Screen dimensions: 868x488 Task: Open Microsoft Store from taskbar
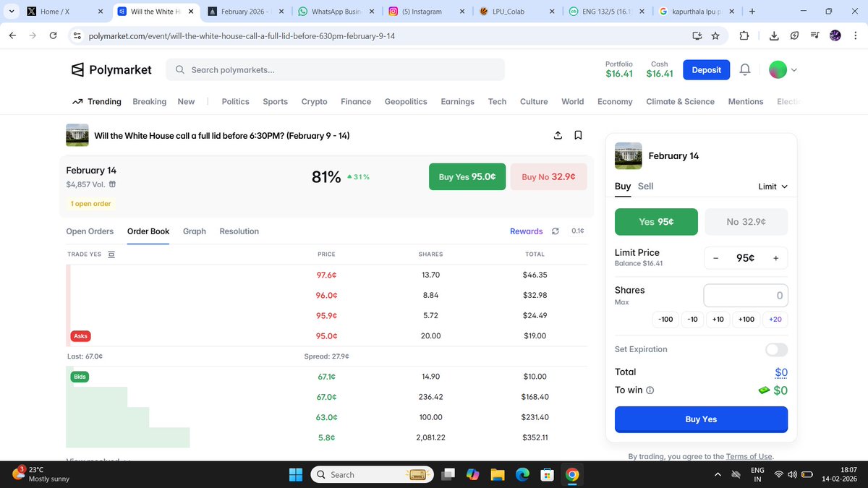click(x=548, y=474)
